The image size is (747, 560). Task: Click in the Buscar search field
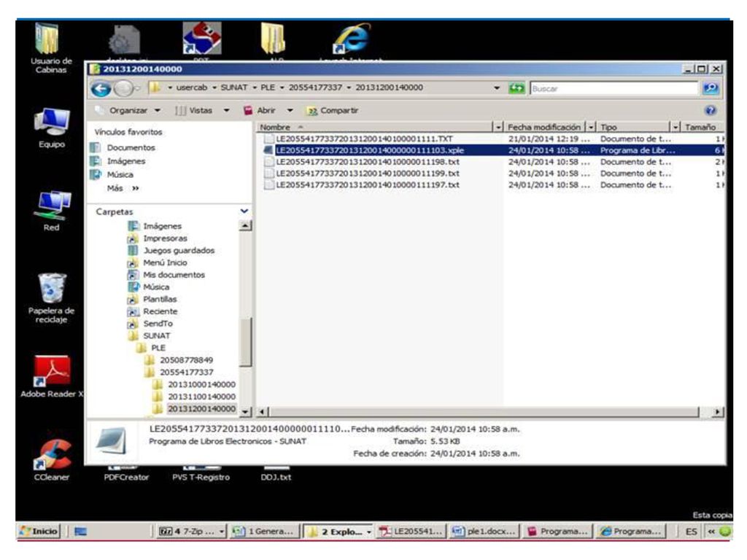point(614,88)
